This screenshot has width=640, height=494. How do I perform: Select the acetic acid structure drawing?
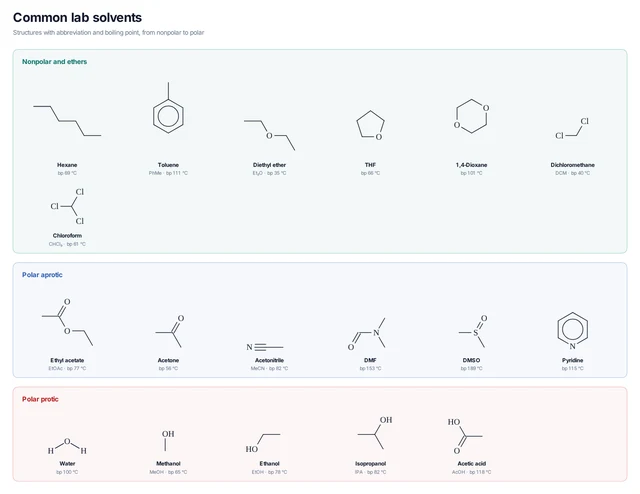click(465, 436)
